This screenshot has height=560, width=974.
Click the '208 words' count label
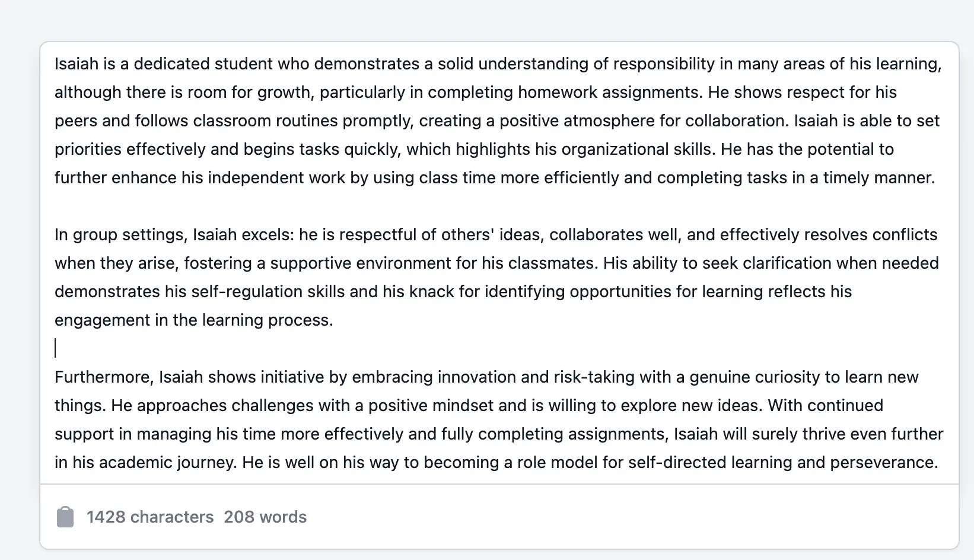tap(265, 517)
